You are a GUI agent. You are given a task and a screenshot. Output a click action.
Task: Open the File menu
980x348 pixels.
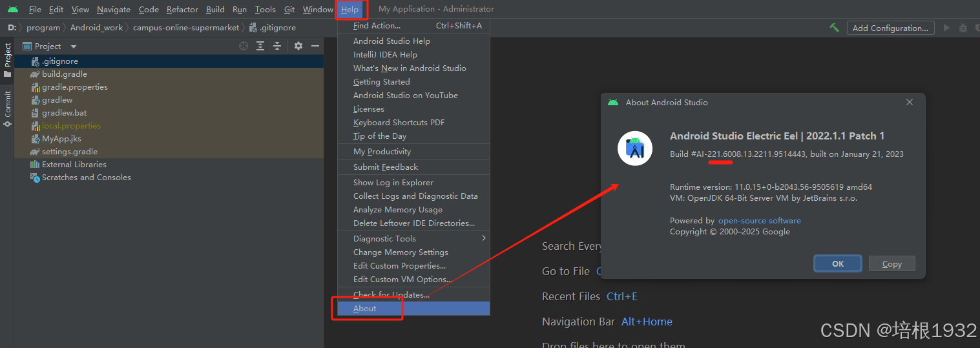point(35,9)
